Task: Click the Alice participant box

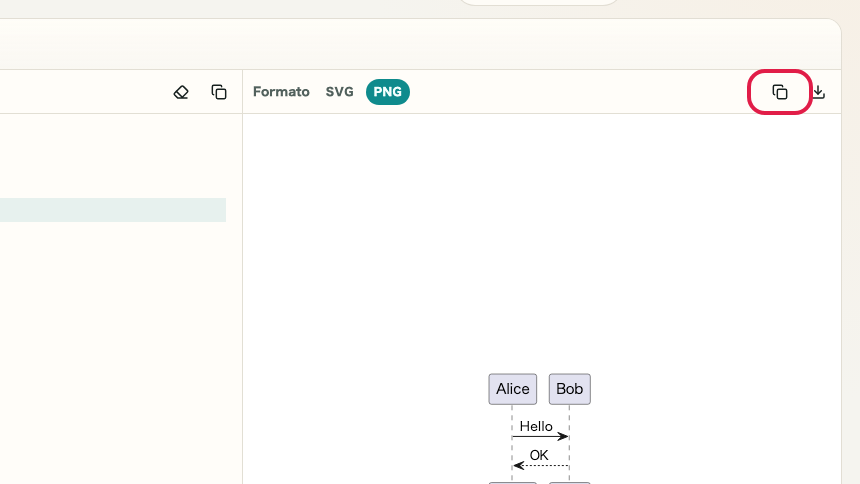Action: 513,389
